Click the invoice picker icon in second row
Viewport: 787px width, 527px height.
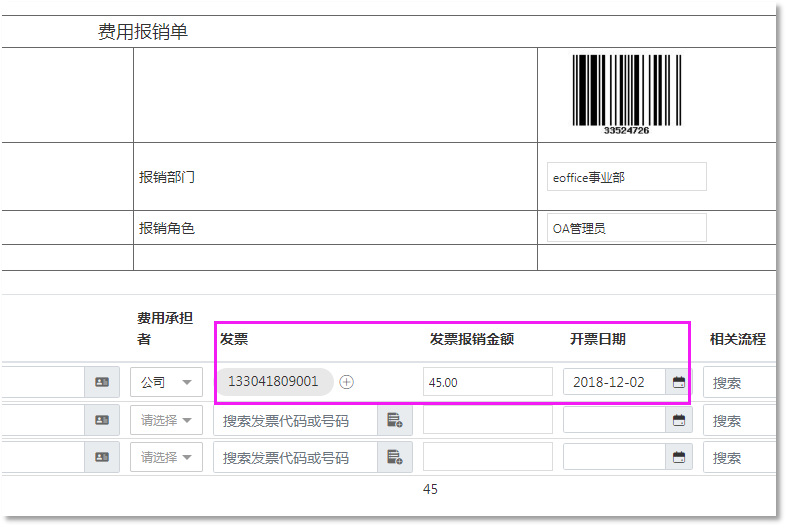(x=394, y=420)
